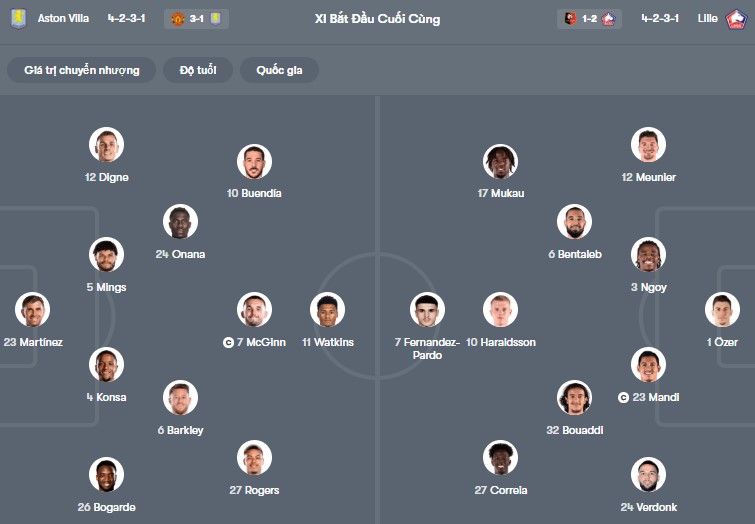Click Özer goalkeeper avatar
The width and height of the screenshot is (755, 524).
721,310
